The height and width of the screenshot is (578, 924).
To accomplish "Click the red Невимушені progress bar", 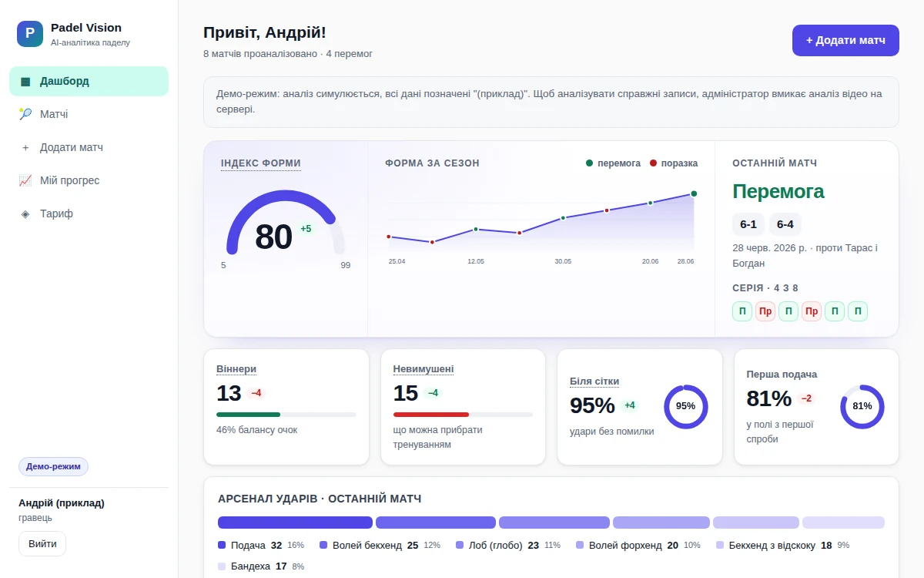I will click(431, 415).
